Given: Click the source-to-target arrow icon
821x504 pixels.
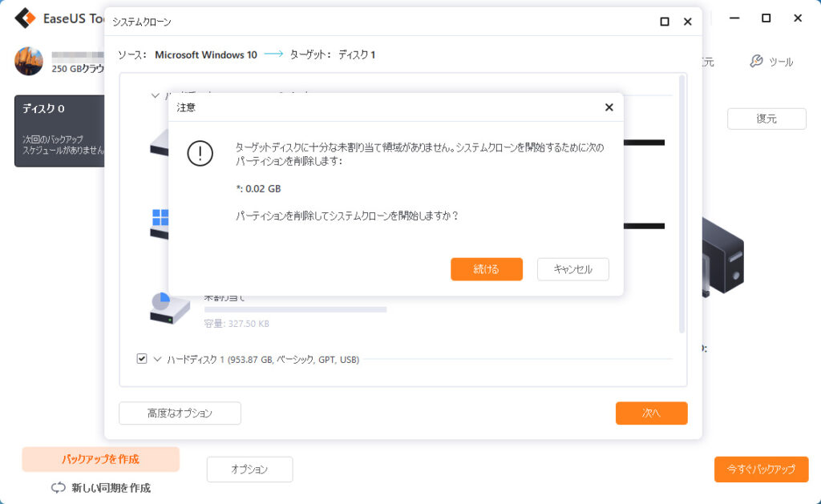Looking at the screenshot, I should 273,54.
